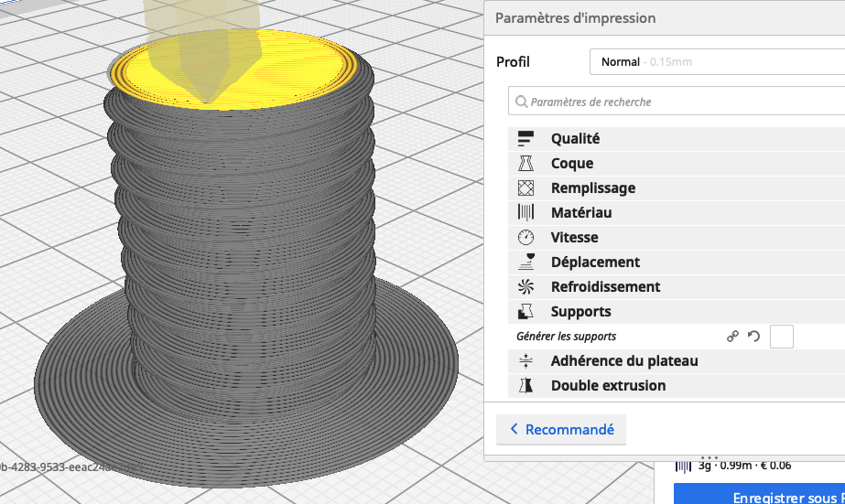
Task: Collapse the Supports settings section
Action: [677, 311]
